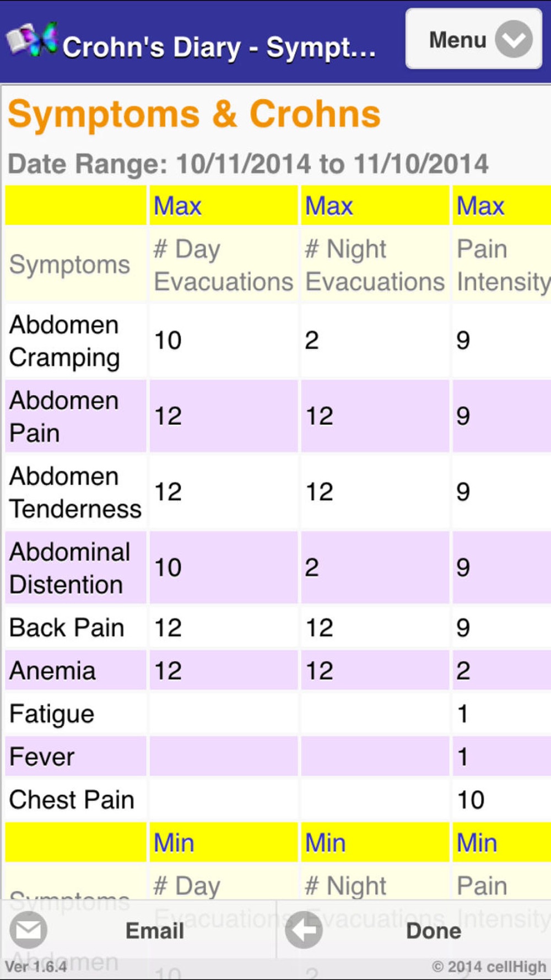Screen dimensions: 551x980
Task: Click the Max # Night Evacuations header
Action: pyautogui.click(x=375, y=265)
